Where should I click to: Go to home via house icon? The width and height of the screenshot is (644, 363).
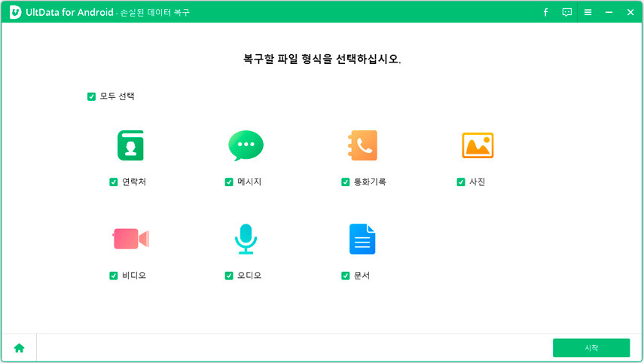coord(19,348)
